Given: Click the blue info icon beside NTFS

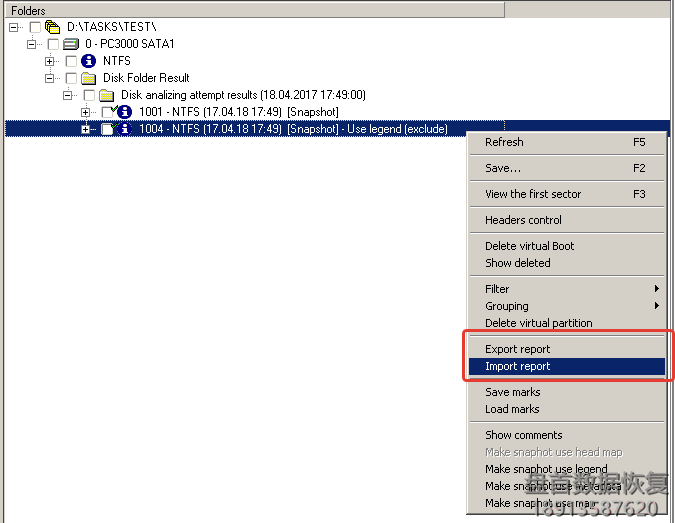Looking at the screenshot, I should click(89, 61).
